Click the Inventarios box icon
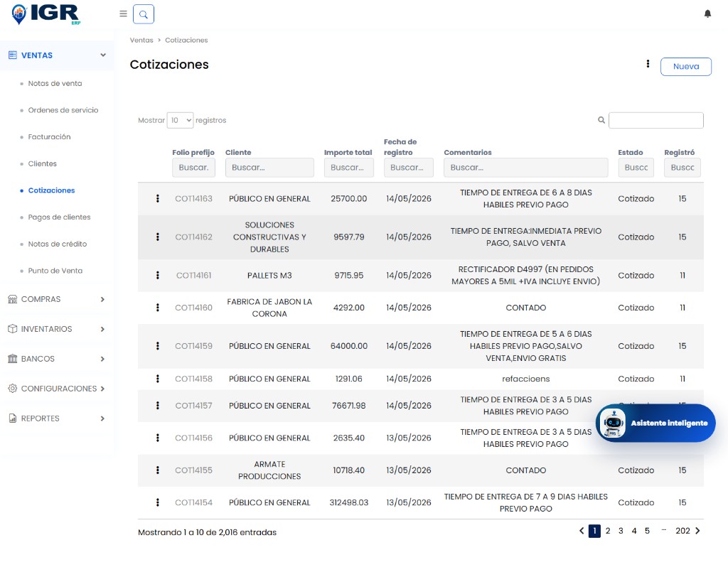The height and width of the screenshot is (567, 728). pos(13,329)
